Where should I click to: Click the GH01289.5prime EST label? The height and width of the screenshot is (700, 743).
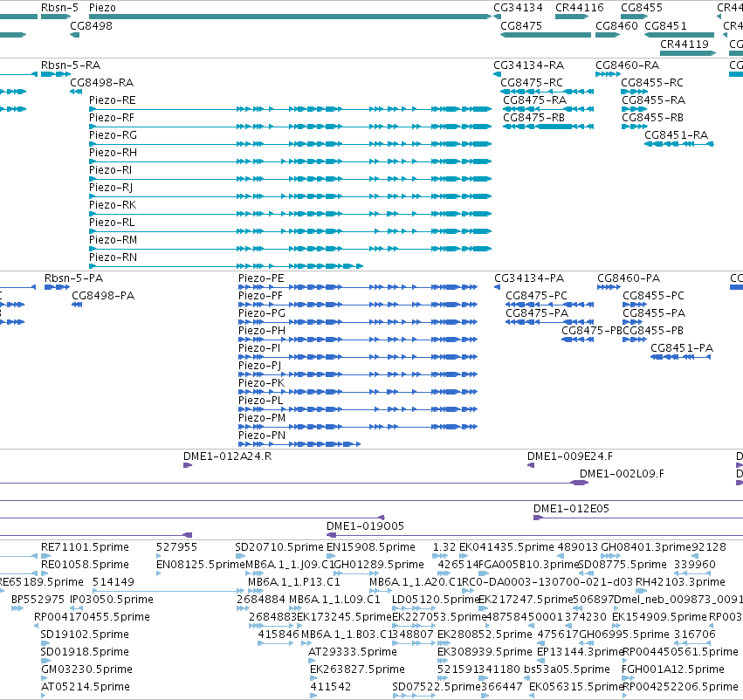pyautogui.click(x=379, y=565)
